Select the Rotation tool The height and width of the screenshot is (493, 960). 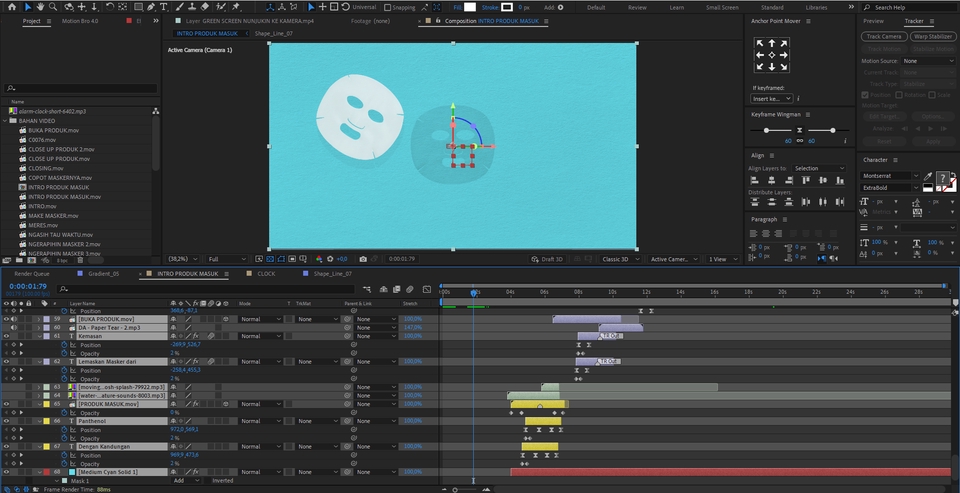click(x=110, y=7)
